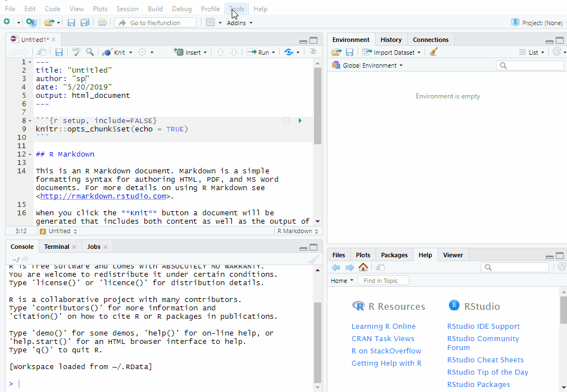The height and width of the screenshot is (392, 567).
Task: Load workspace via the Environment folder icon
Action: coord(336,53)
